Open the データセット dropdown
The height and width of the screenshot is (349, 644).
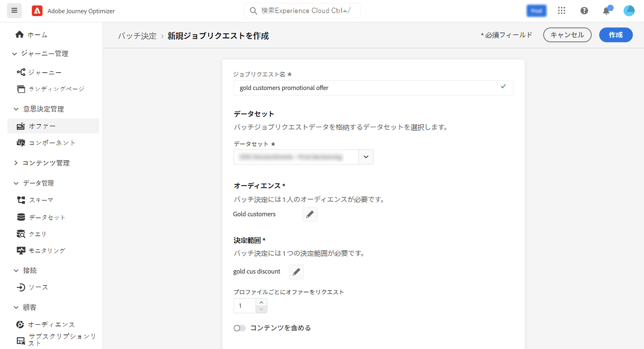coord(366,157)
